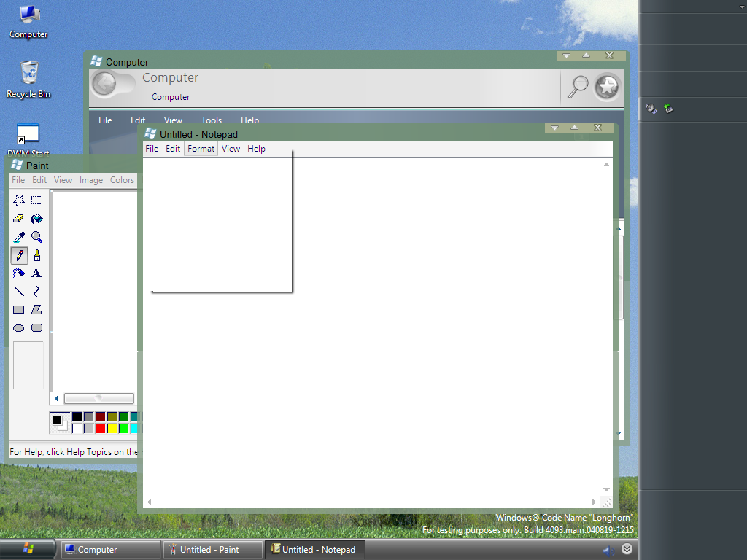Viewport: 747px width, 560px height.
Task: Click the sidebar gear-like tray icon
Action: pos(651,109)
